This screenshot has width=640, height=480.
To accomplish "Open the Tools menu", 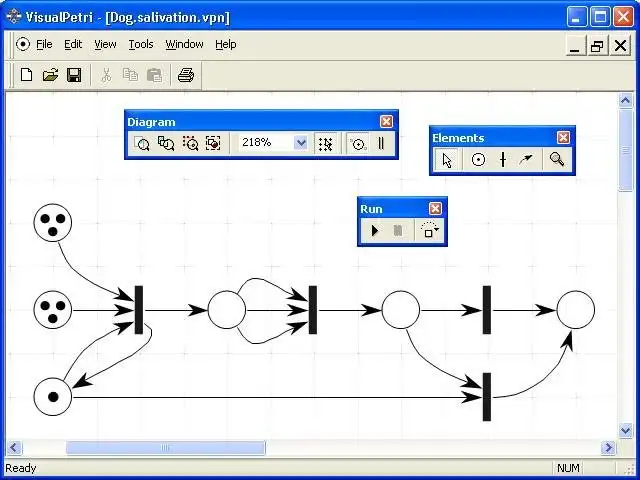I will 141,44.
